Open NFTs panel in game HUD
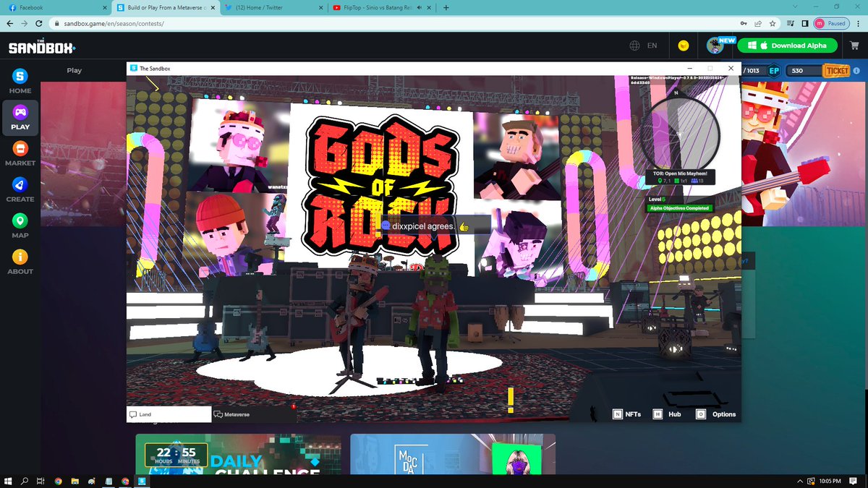Screen dimensions: 868x488 click(626, 414)
